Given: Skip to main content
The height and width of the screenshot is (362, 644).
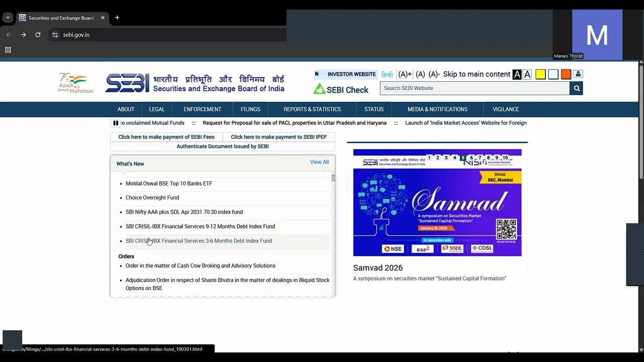Looking at the screenshot, I should pos(476,74).
